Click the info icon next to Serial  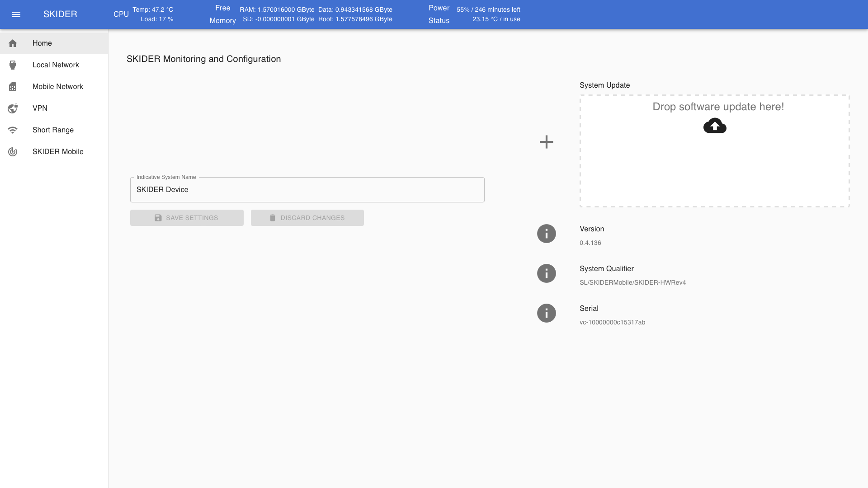tap(547, 313)
